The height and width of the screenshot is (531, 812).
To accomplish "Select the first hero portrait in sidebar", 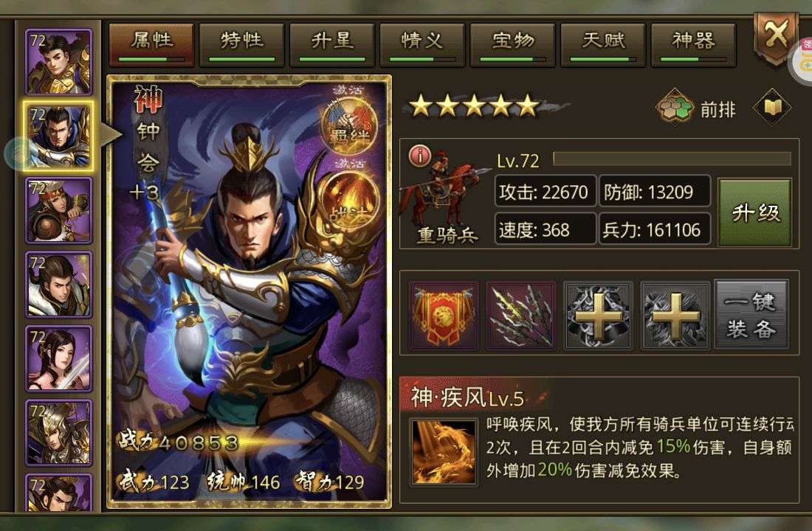I will click(x=59, y=62).
